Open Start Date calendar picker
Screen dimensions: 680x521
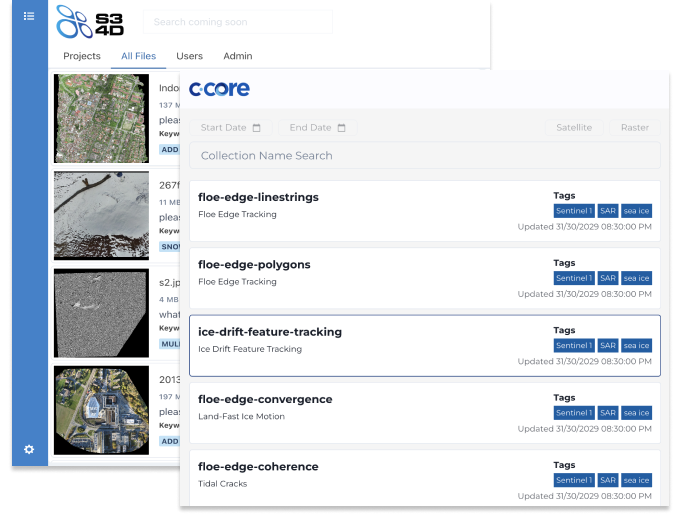coord(230,128)
